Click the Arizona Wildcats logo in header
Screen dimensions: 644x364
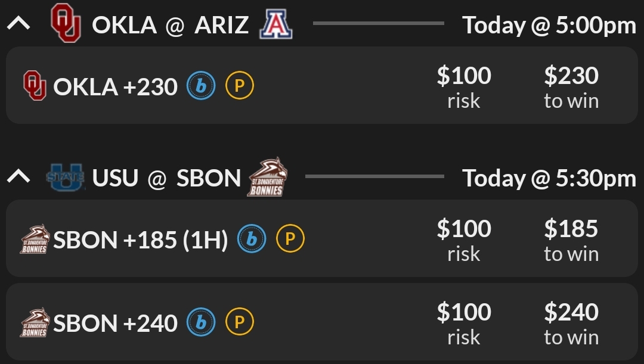(275, 24)
